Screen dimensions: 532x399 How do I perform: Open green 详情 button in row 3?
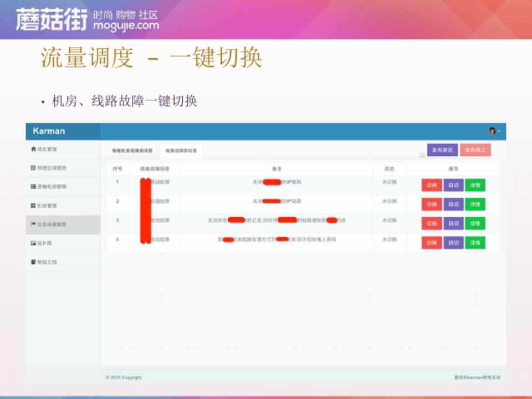coord(475,224)
